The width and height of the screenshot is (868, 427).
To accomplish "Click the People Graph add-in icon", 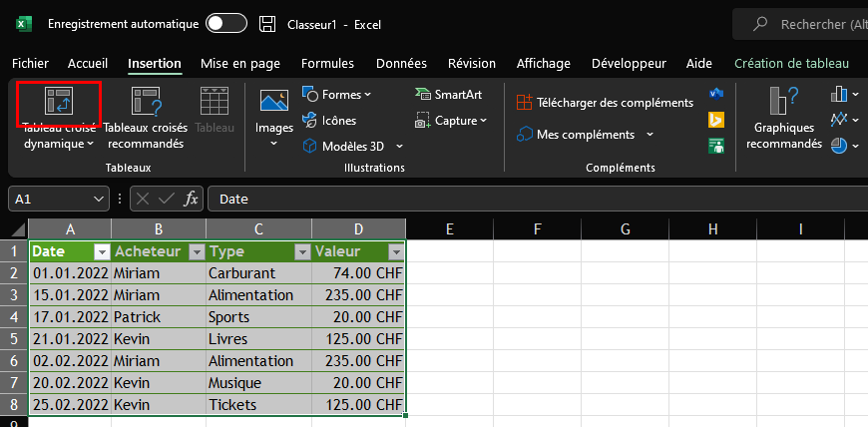I will [715, 146].
